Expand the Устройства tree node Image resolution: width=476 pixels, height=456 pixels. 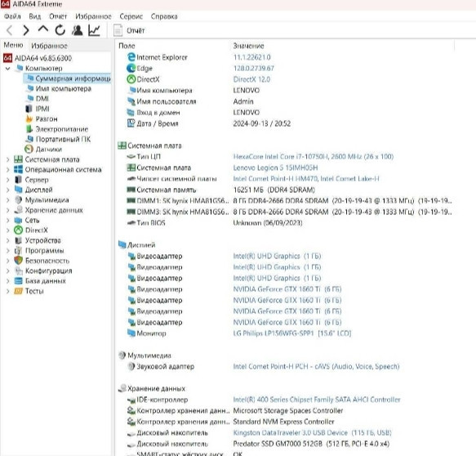8,240
